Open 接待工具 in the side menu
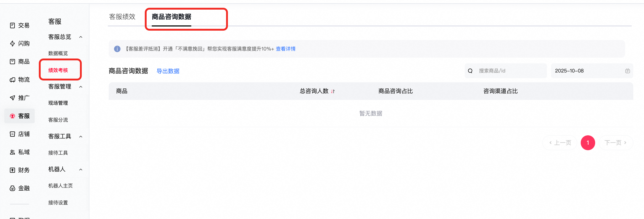The image size is (644, 219). (58, 153)
